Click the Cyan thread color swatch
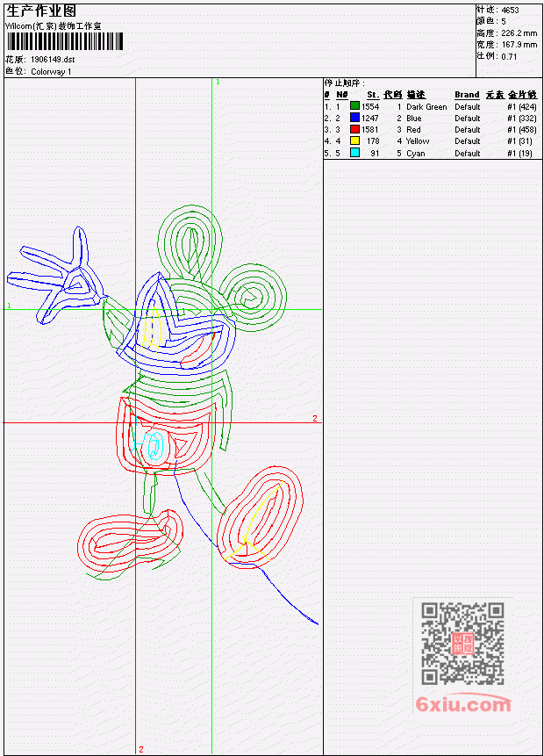Viewport: 544px width, 756px height. (x=354, y=153)
